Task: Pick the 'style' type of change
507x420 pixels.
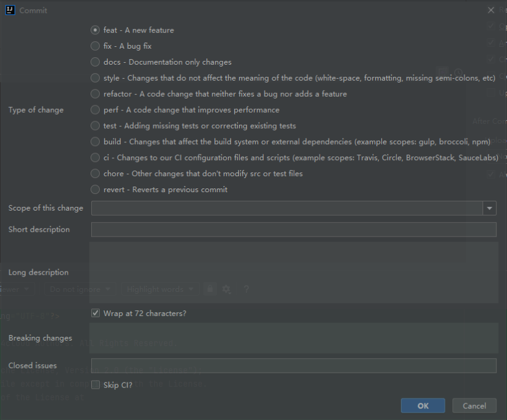Action: click(95, 78)
